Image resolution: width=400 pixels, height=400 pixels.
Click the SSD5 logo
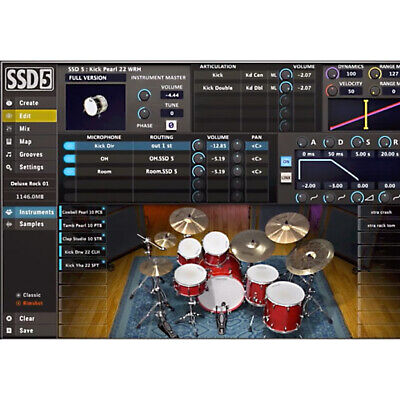click(29, 79)
